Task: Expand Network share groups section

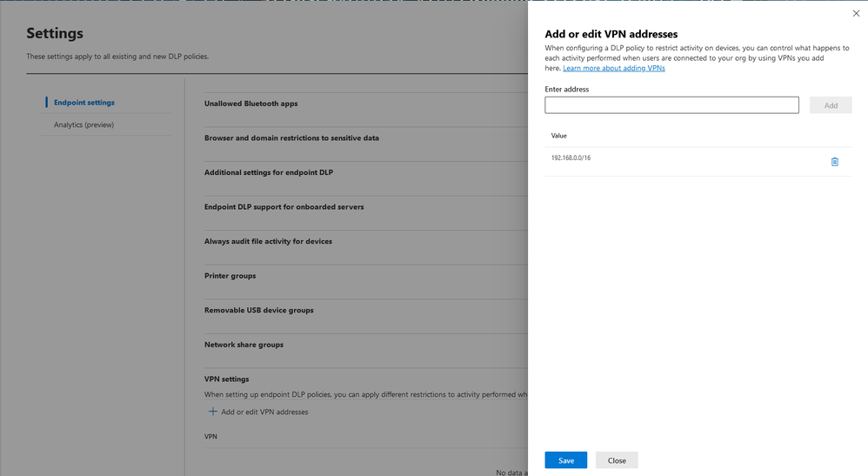Action: coord(244,345)
